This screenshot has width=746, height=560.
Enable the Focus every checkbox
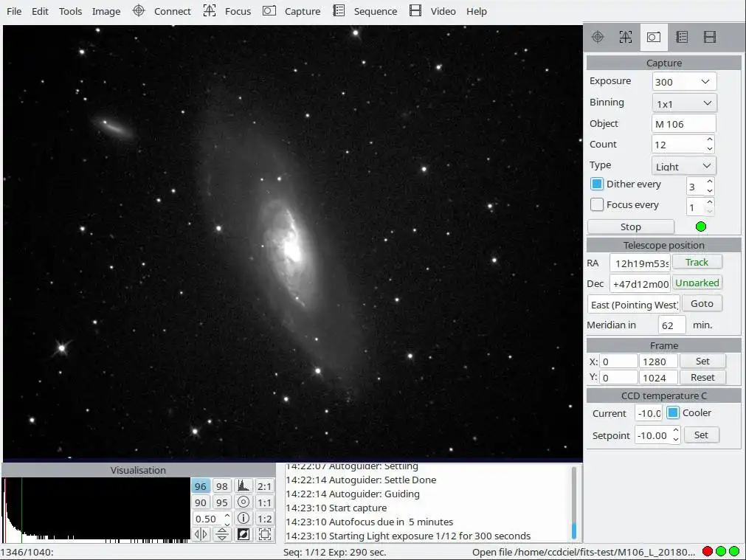598,205
